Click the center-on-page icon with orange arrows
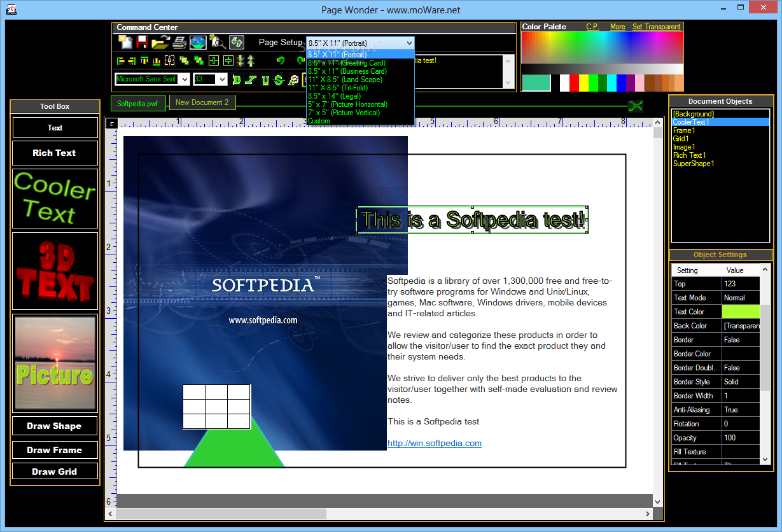Screen dimensions: 782x532 tap(169, 60)
